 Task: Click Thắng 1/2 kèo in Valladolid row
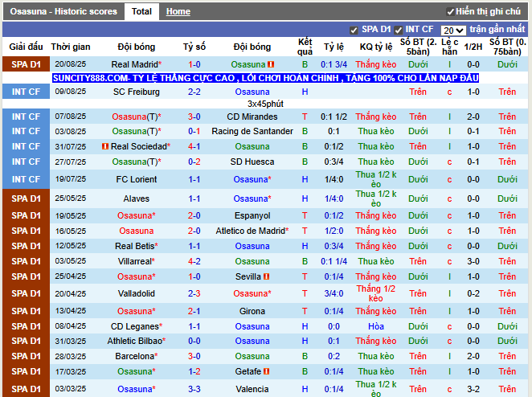[x=376, y=293]
